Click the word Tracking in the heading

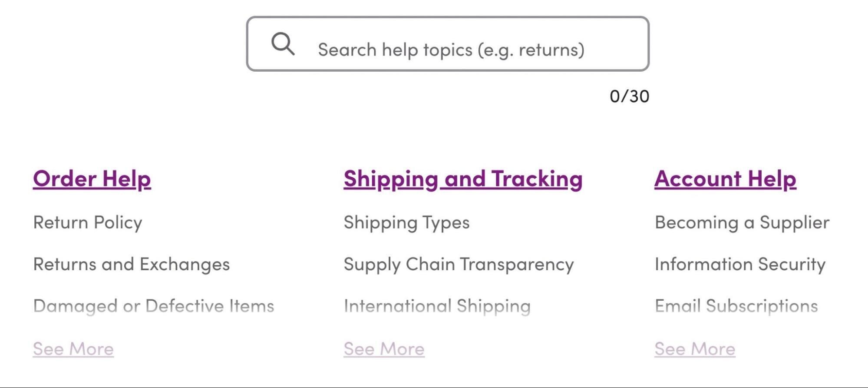point(537,179)
